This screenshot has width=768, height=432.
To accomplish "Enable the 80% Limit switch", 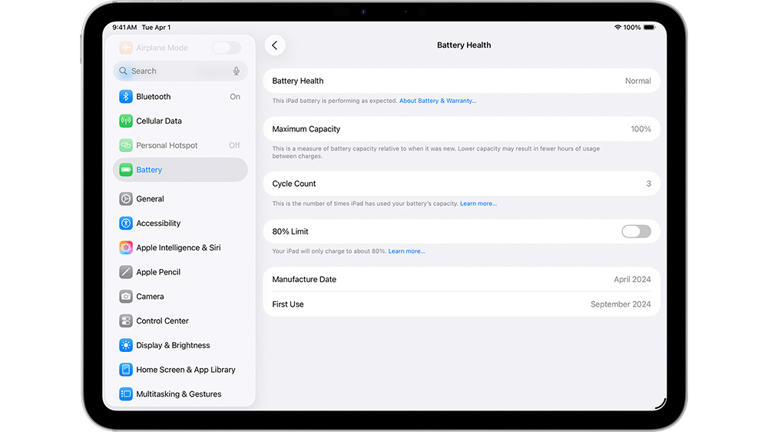I will (636, 232).
